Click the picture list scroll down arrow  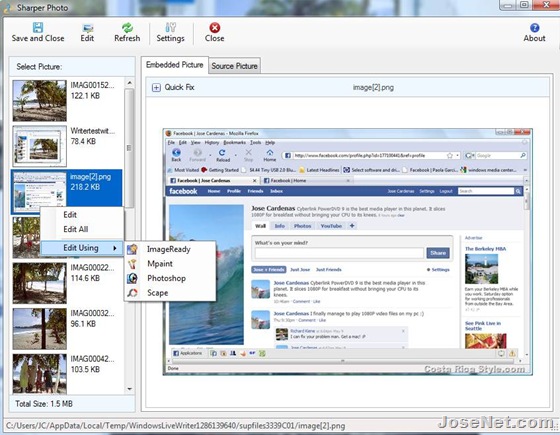tap(129, 389)
